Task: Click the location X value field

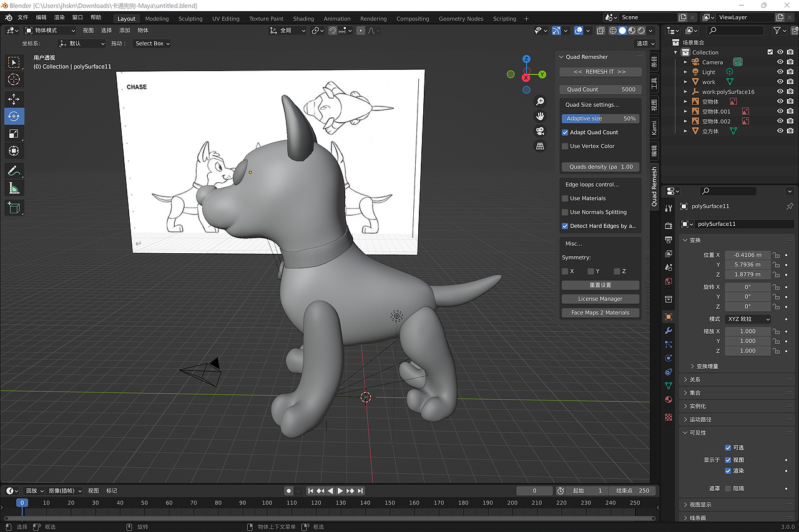Action: coord(748,254)
